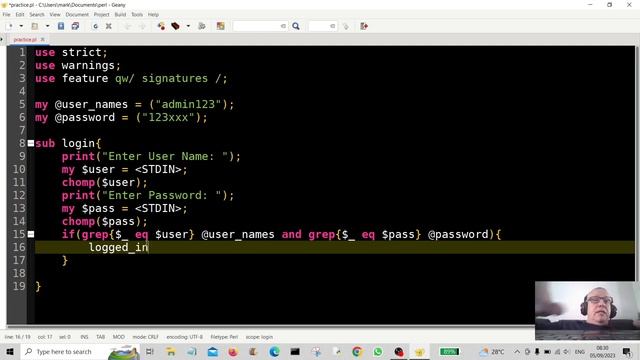The width and height of the screenshot is (640, 360).
Task: Switch to Geany via its taskbar icon
Action: click(x=420, y=351)
